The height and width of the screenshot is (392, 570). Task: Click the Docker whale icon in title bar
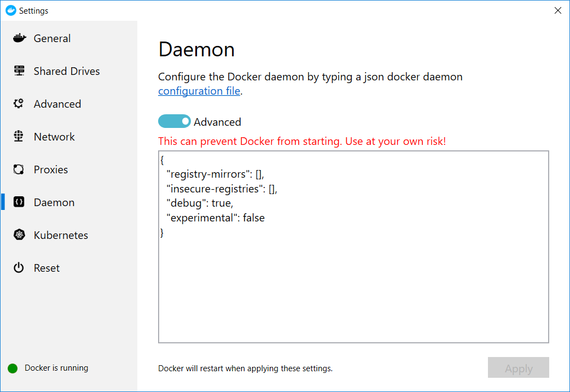10,10
